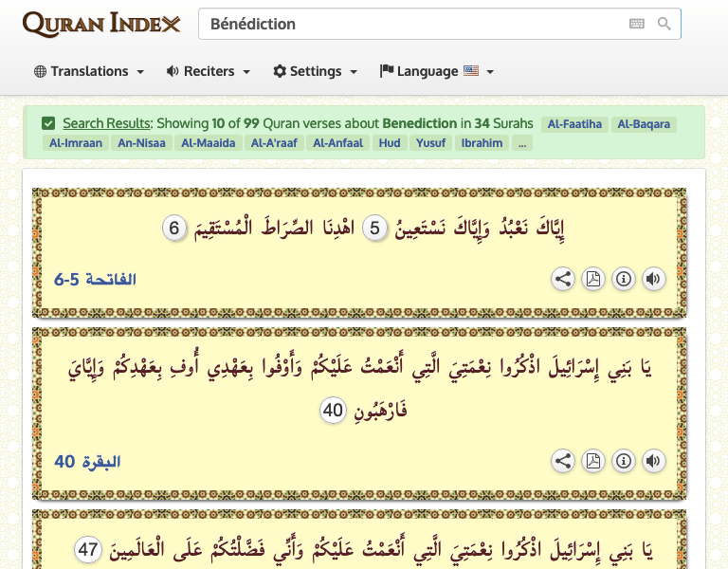Viewport: 728px width, 569px height.
Task: Export Al-Faatiha verses 5-6 as PDF
Action: pos(593,279)
